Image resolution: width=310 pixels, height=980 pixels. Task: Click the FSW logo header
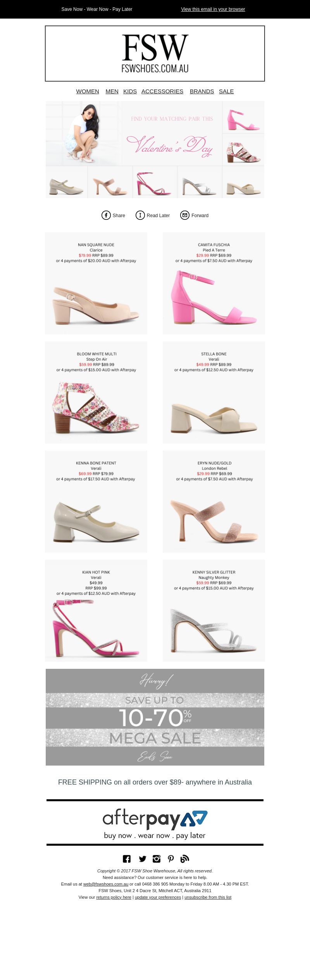[155, 53]
